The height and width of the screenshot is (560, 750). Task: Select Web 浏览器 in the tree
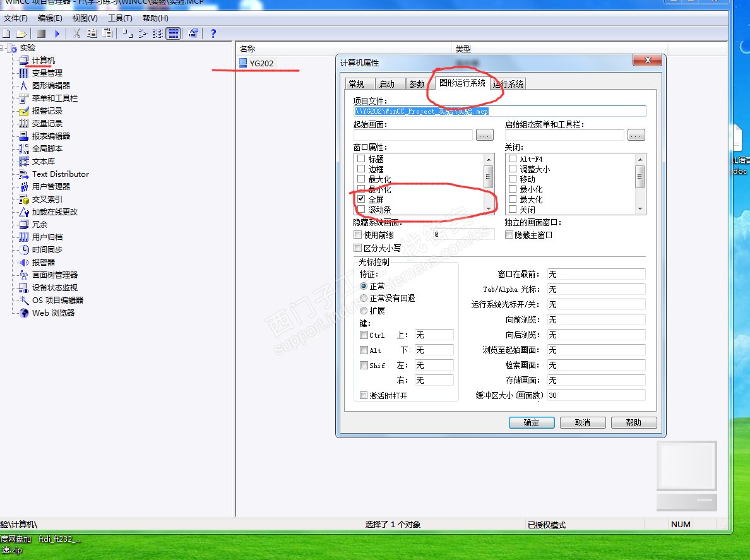pos(53,313)
